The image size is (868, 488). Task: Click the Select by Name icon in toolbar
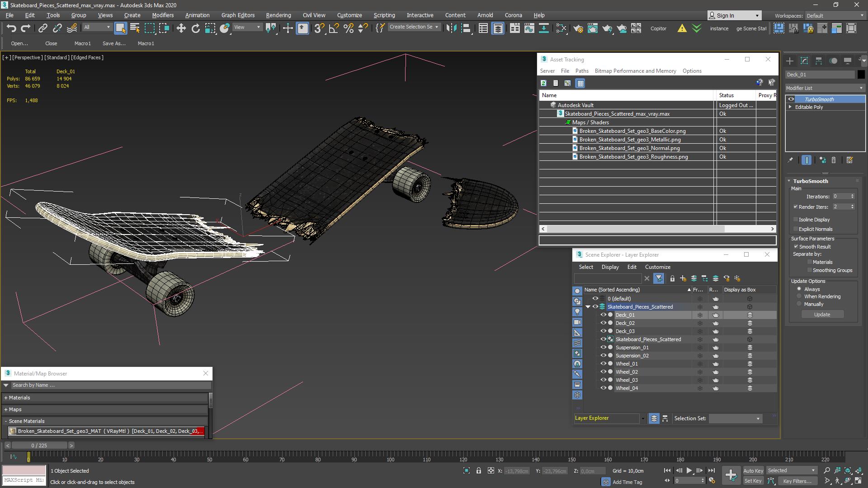[134, 28]
